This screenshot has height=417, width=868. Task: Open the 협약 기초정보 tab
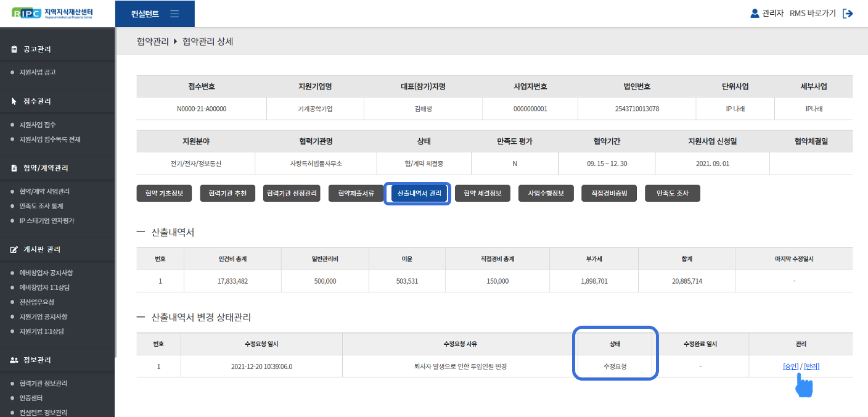[164, 194]
